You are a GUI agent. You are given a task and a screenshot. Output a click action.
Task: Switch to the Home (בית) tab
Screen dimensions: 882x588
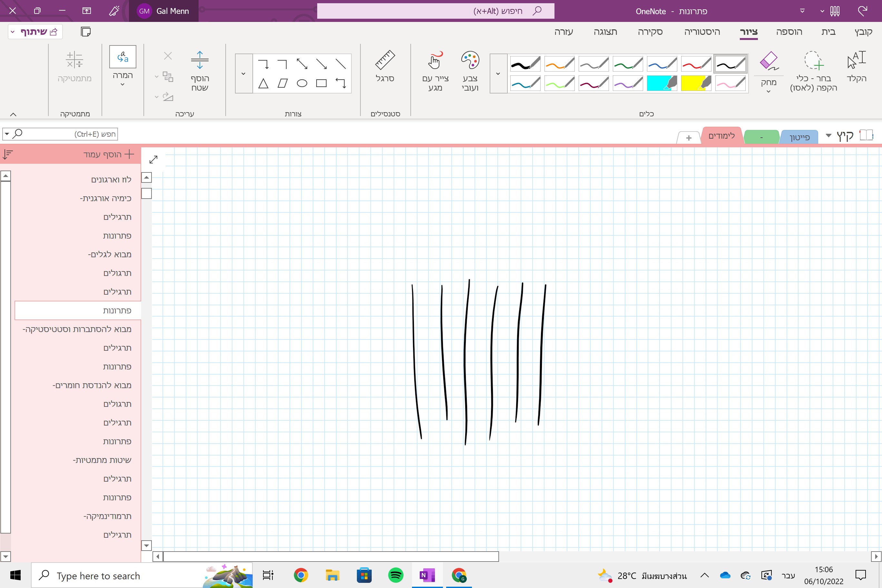[x=828, y=32]
